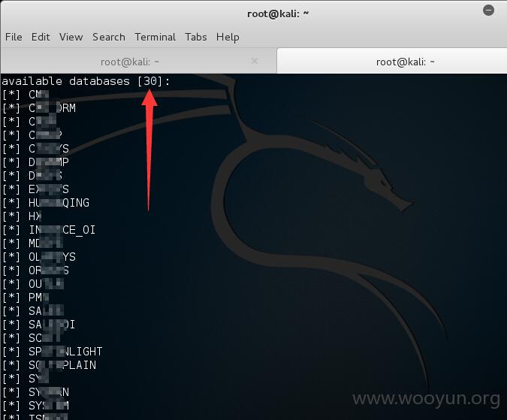The image size is (507, 420).
Task: Click the database entry starting with 'PM'
Action: [x=26, y=298]
